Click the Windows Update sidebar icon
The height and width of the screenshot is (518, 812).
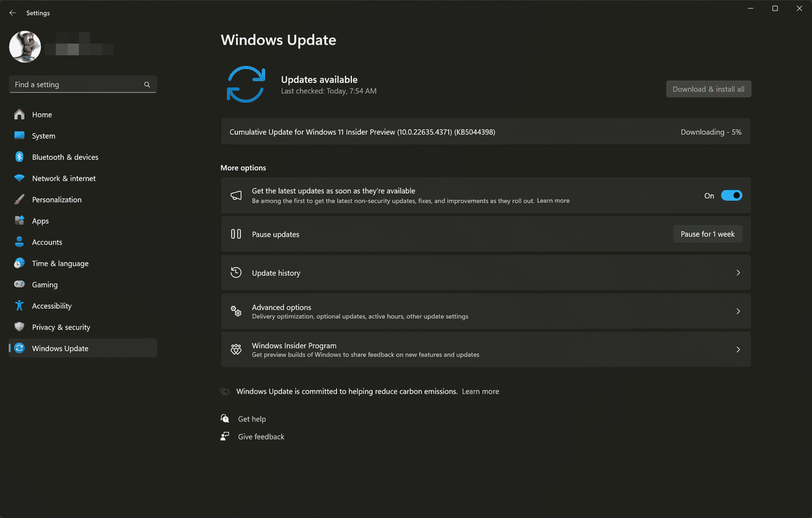[19, 348]
